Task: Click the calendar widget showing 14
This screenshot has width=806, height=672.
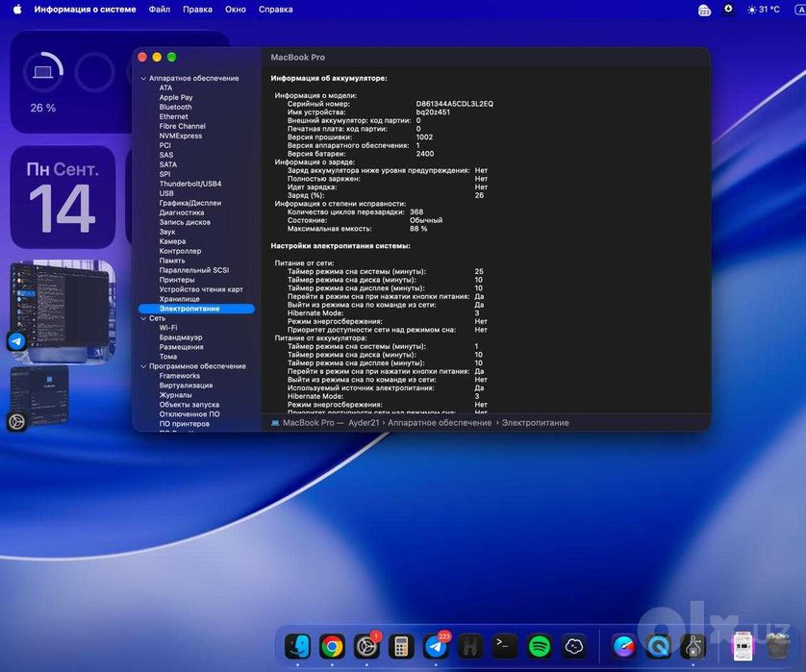Action: (x=63, y=197)
